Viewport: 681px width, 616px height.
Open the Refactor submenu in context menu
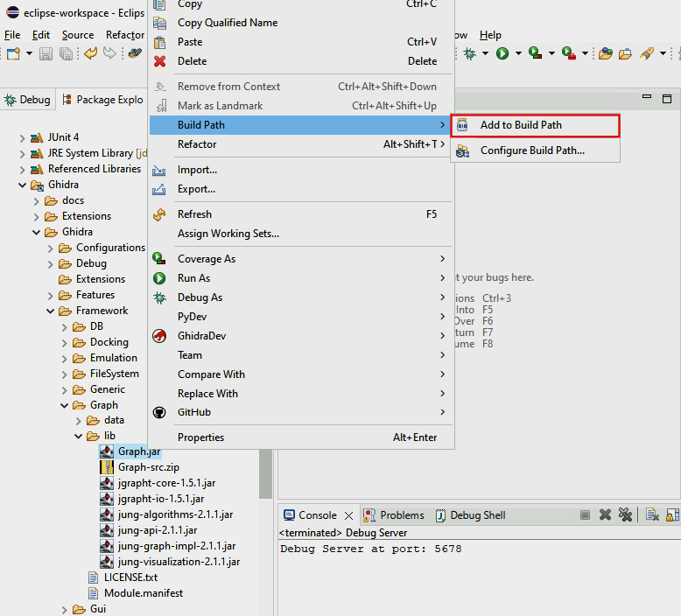301,144
